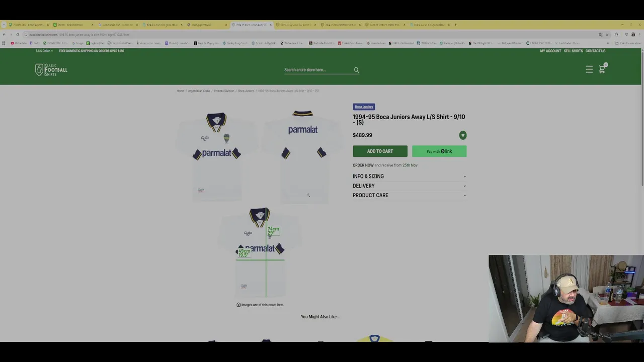Open SELL SHIRTS link
This screenshot has height=362, width=644.
coord(573,51)
